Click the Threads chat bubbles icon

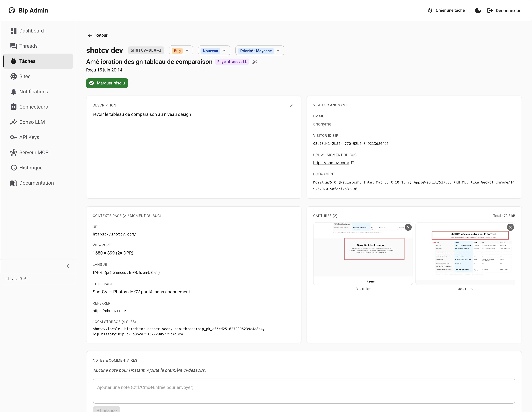[x=14, y=46]
